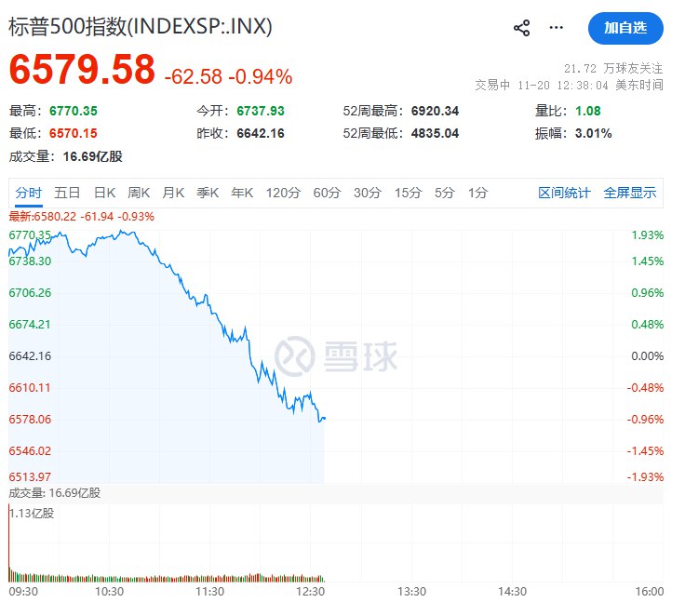Click y-axis label 6513.97
Image resolution: width=685 pixels, height=616 pixels.
(x=30, y=477)
